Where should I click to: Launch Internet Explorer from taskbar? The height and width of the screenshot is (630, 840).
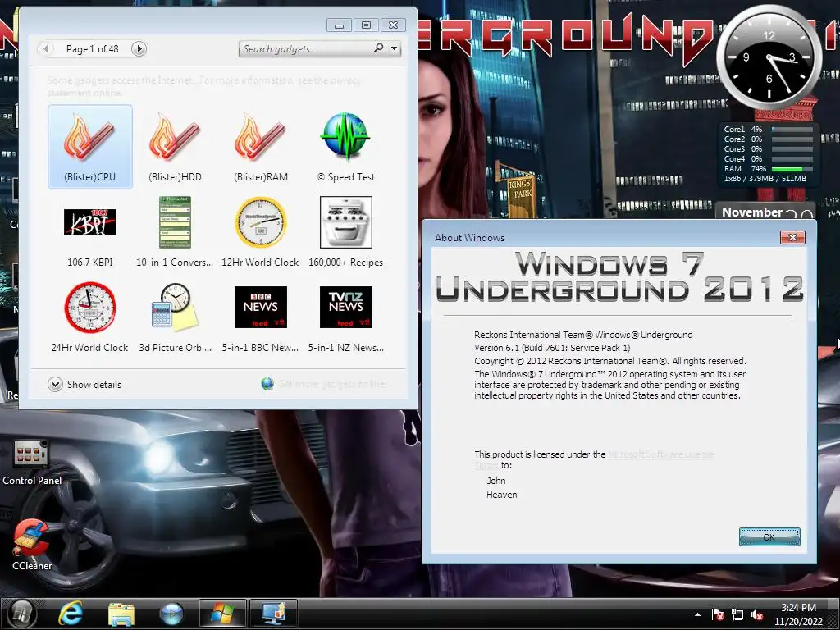[x=71, y=614]
